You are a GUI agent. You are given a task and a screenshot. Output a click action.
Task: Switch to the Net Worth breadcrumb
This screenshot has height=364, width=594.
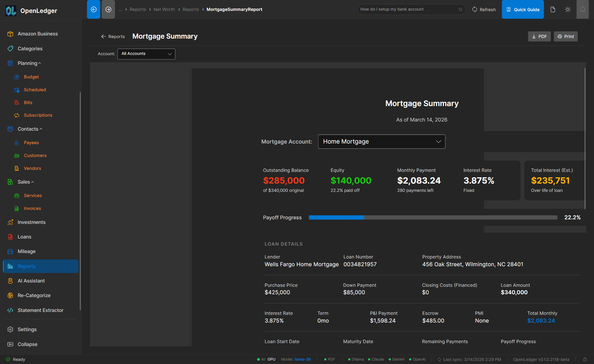point(164,9)
